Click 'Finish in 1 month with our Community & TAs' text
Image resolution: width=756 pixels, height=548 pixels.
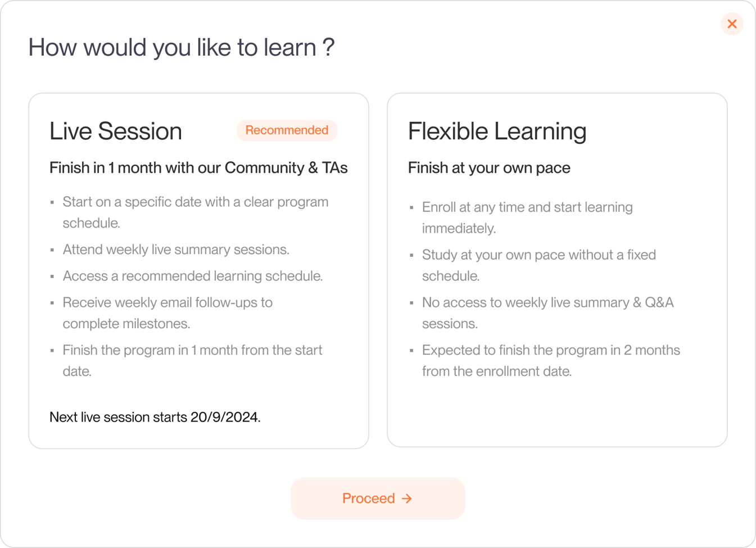coord(198,167)
